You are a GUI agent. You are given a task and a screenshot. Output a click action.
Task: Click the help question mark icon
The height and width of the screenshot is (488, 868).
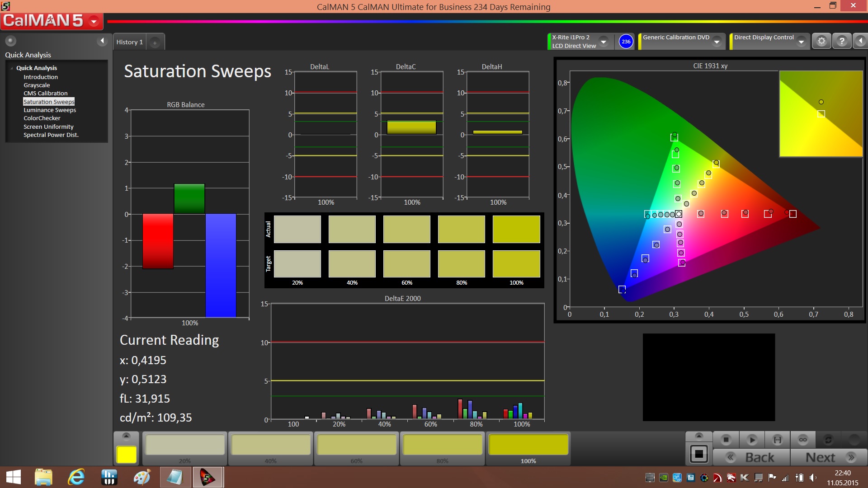[842, 41]
